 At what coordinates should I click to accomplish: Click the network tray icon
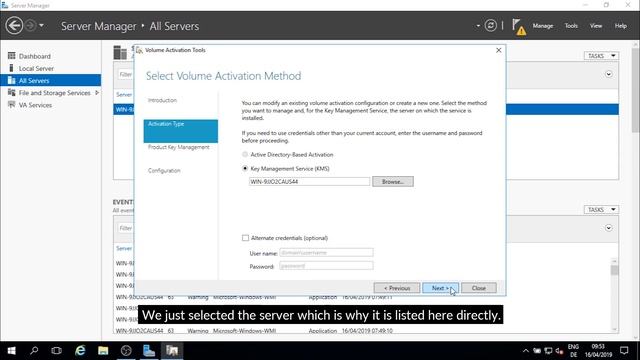(549, 351)
